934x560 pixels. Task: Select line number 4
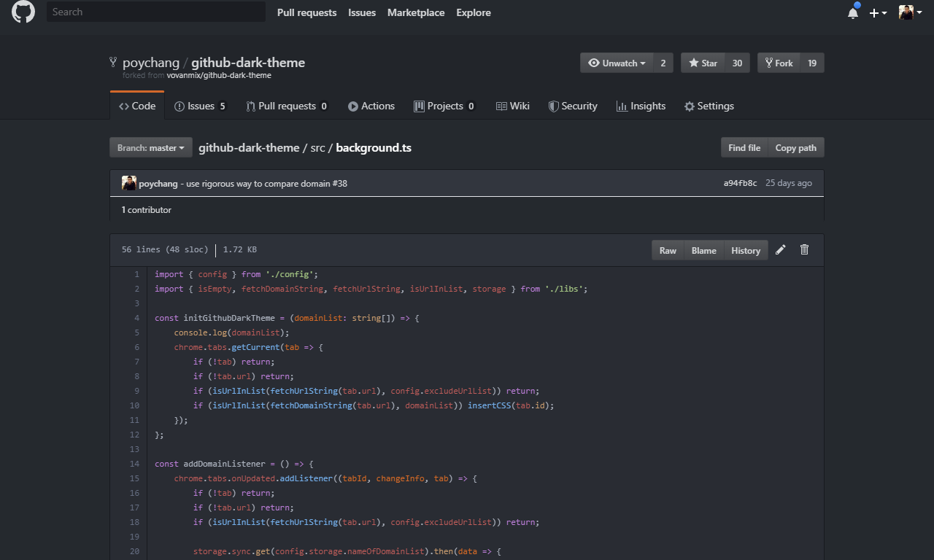[x=136, y=318]
